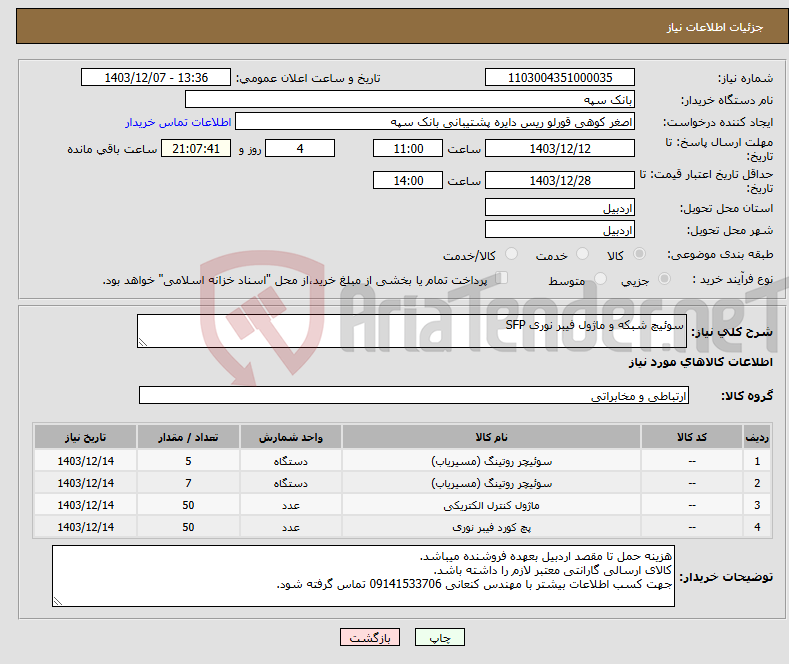Click the general description textarea with SFP

412,331
